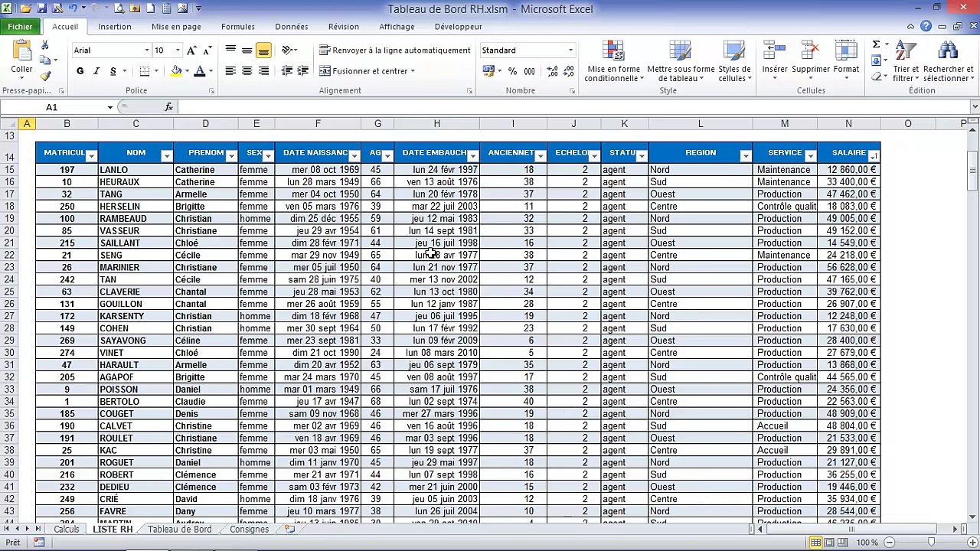Click Renvoyer à la ligne automatiquement
Image resolution: width=980 pixels, height=551 pixels.
(x=395, y=51)
